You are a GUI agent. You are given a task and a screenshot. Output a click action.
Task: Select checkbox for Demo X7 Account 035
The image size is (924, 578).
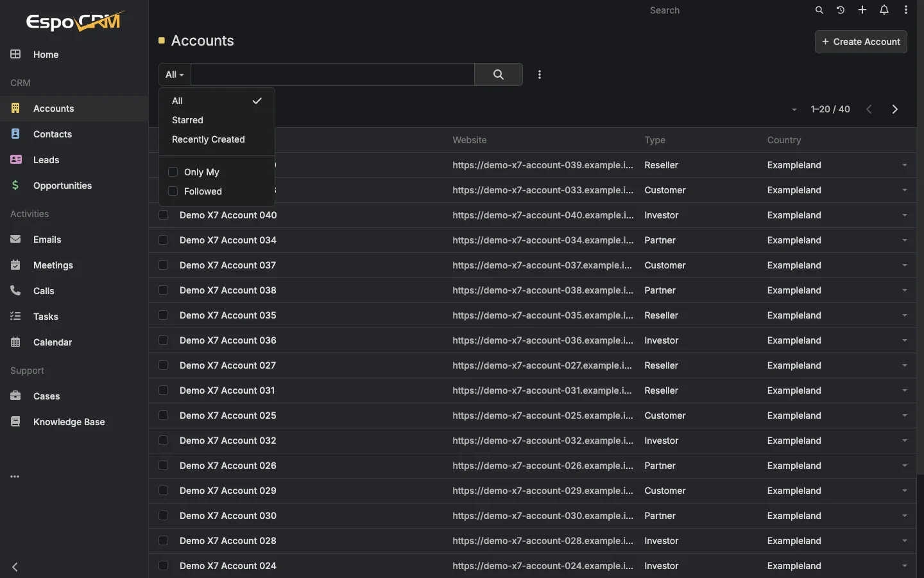click(164, 315)
